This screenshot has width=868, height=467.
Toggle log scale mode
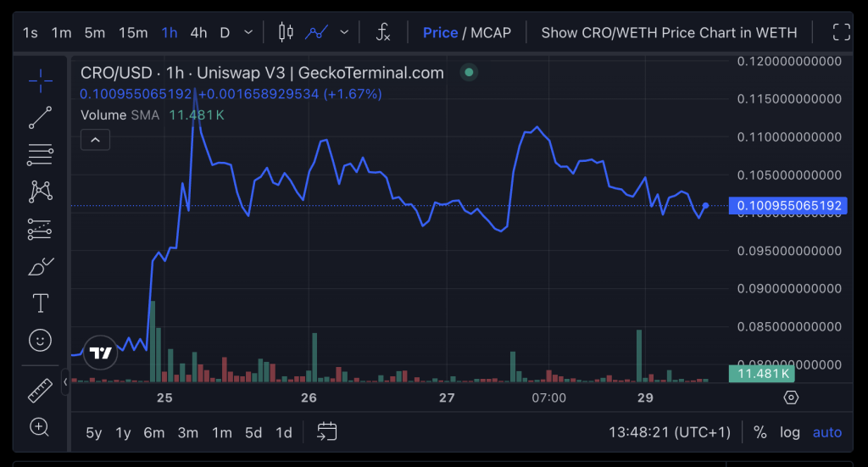point(790,432)
